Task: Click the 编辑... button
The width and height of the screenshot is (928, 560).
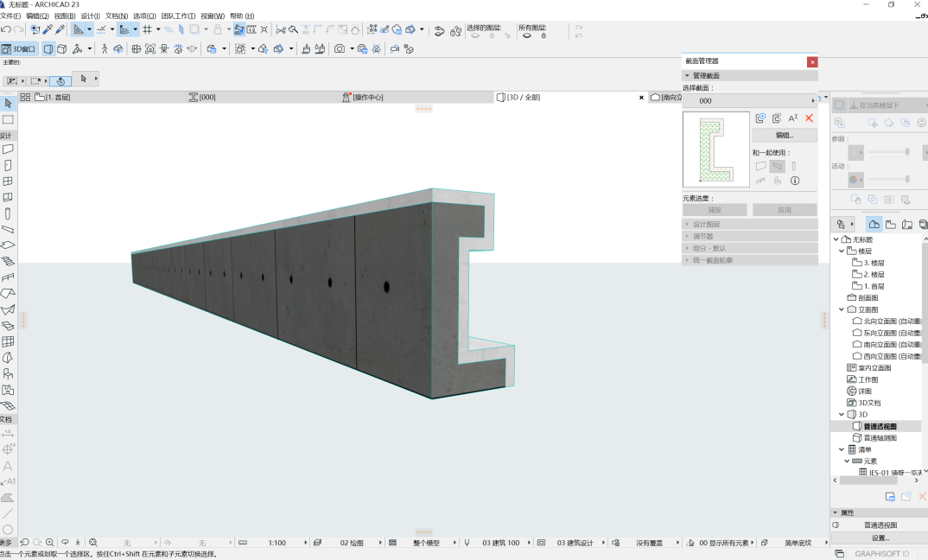Action: (785, 136)
